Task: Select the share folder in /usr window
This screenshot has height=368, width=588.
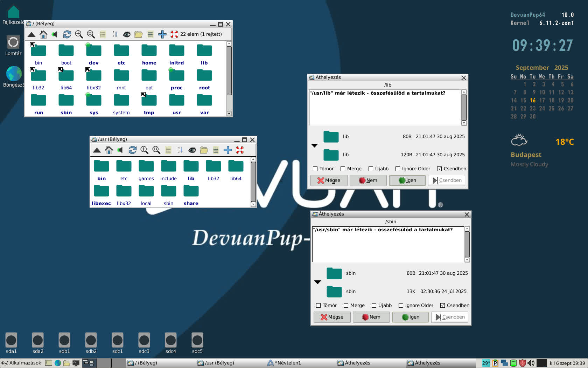Action: [191, 195]
